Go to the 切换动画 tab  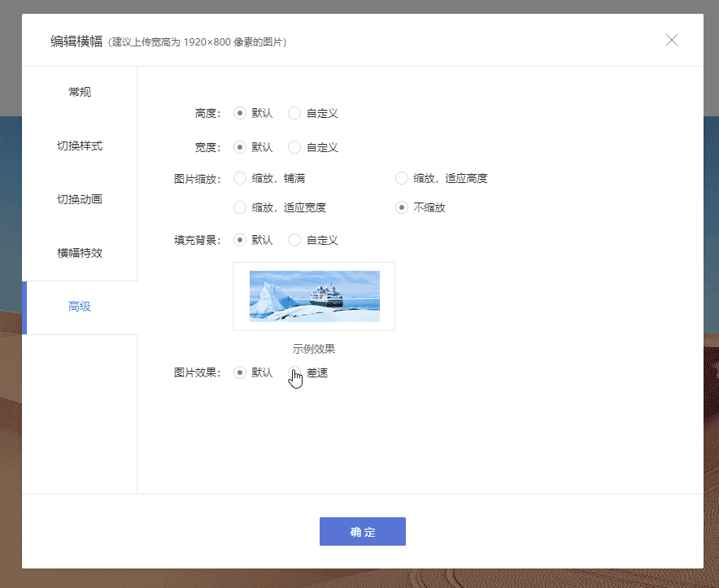pyautogui.click(x=80, y=199)
